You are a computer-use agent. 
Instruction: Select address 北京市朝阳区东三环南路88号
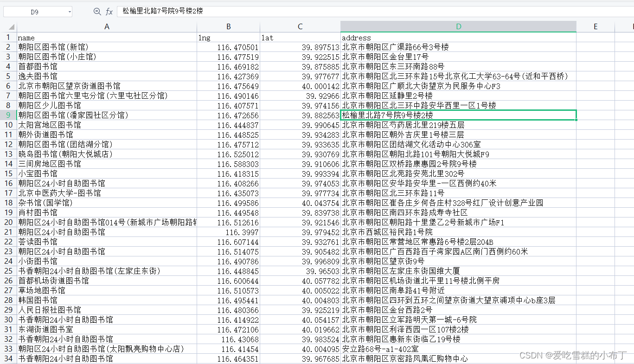(x=458, y=66)
